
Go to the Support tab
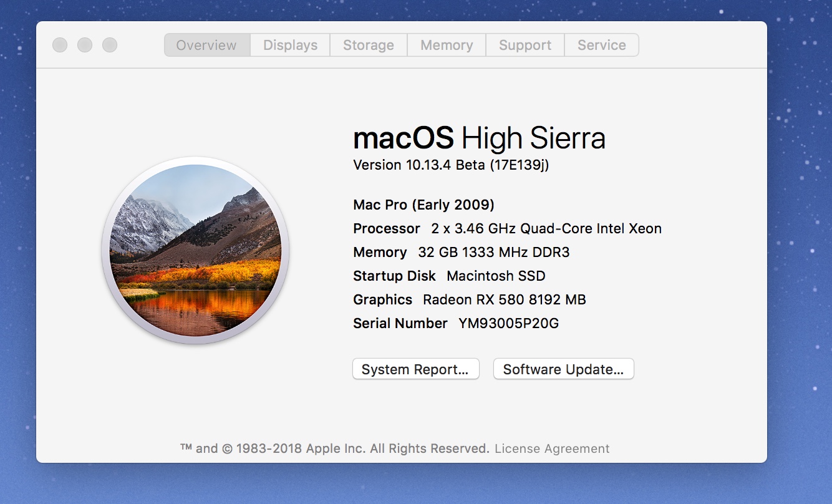[x=525, y=45]
